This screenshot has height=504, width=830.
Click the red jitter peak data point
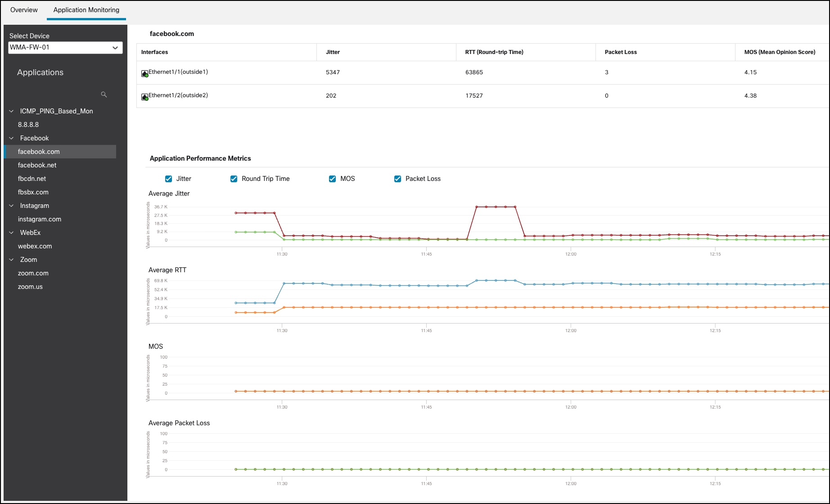click(x=496, y=207)
